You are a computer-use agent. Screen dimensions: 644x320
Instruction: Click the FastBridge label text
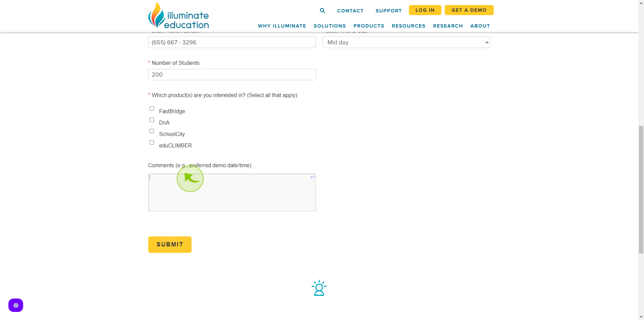tap(172, 111)
